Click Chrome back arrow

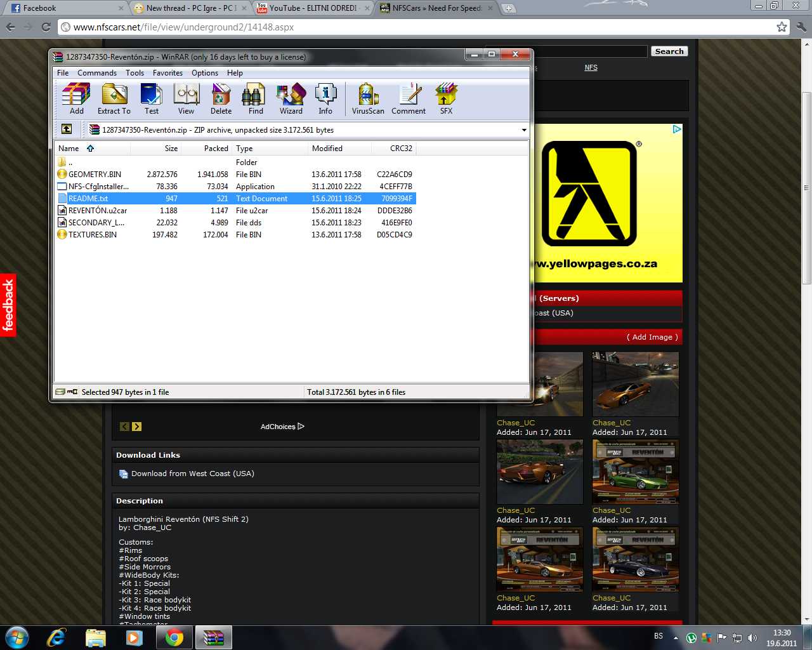pos(10,27)
